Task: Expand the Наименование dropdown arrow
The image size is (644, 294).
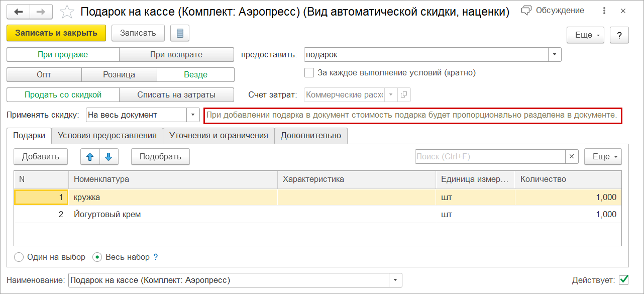Action: [396, 280]
